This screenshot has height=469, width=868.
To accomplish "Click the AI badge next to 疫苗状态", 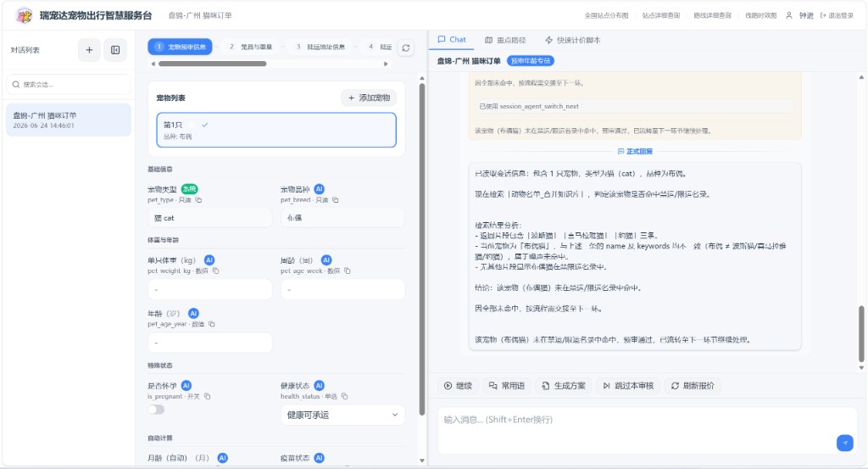I will point(320,458).
